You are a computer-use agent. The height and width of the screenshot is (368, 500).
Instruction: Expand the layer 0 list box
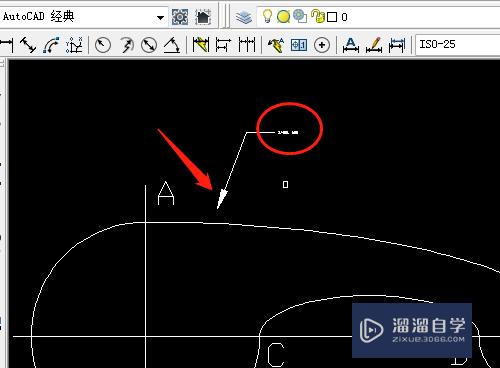coord(378,17)
